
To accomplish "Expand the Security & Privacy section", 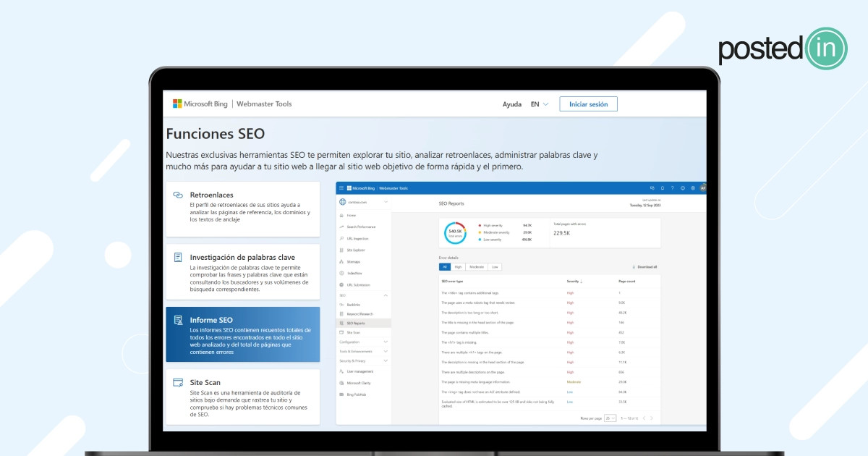I will [386, 360].
